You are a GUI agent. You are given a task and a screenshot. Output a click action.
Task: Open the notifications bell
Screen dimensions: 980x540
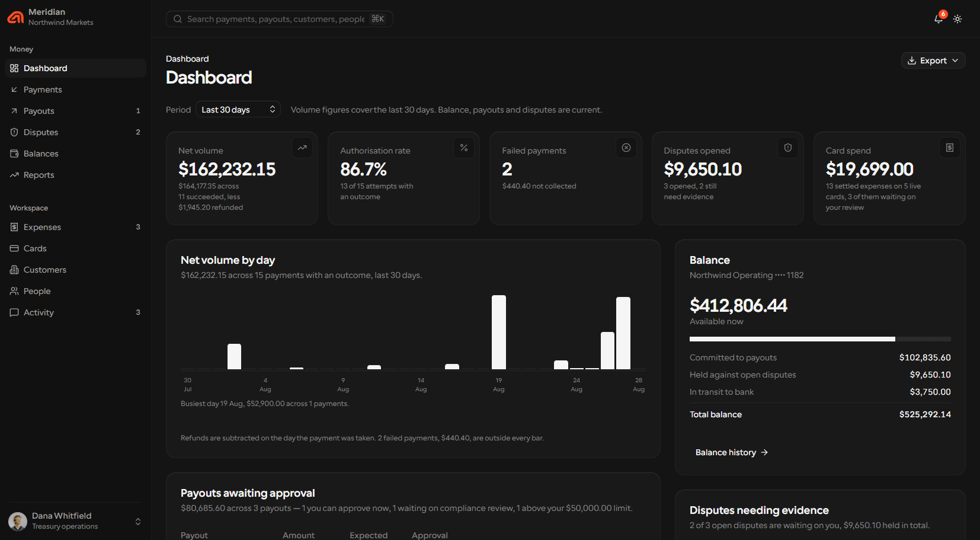coord(939,19)
